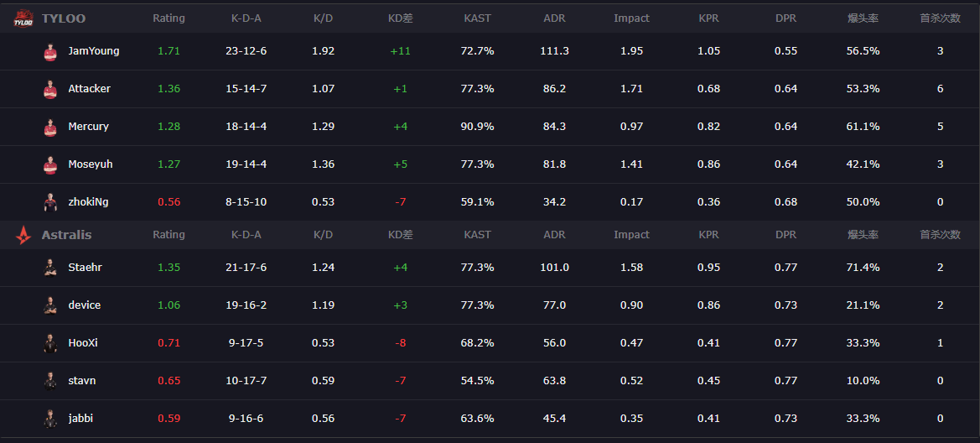Sort Astralis table by Impact header
Screen dimensions: 980x443
(x=631, y=235)
